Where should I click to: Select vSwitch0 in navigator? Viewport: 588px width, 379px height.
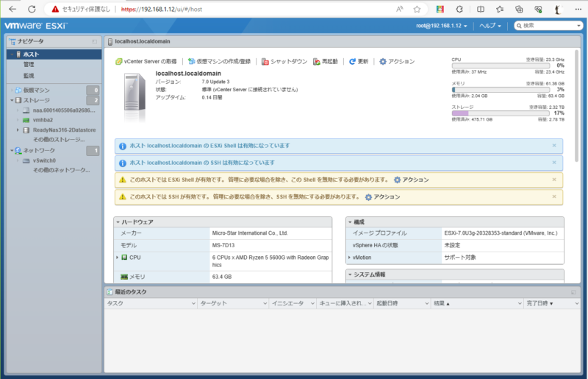tap(44, 160)
